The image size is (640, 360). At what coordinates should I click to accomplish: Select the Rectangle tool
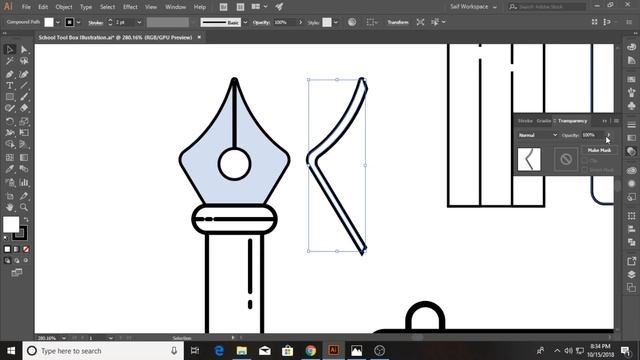(10, 97)
